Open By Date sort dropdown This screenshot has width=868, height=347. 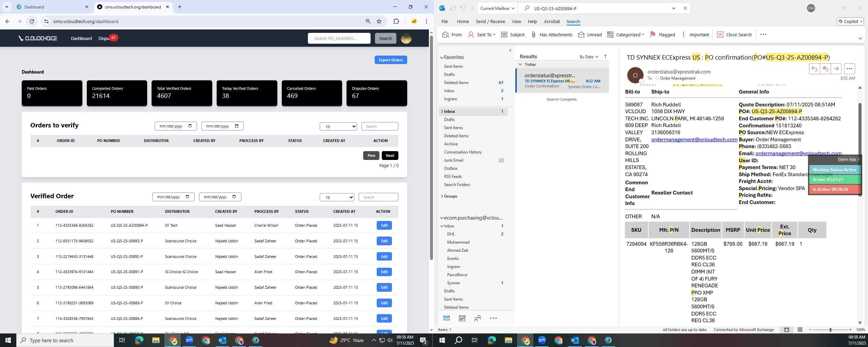point(589,57)
